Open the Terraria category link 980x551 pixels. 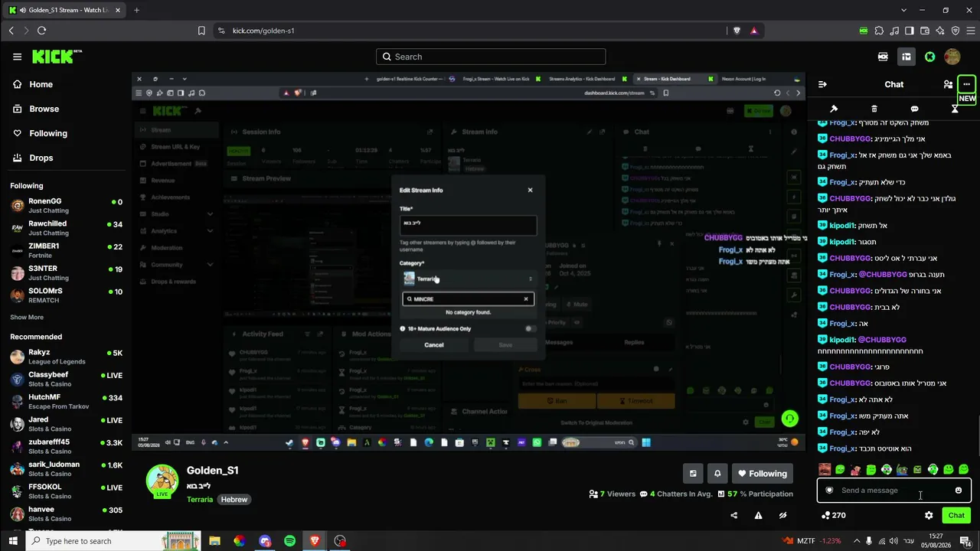200,499
